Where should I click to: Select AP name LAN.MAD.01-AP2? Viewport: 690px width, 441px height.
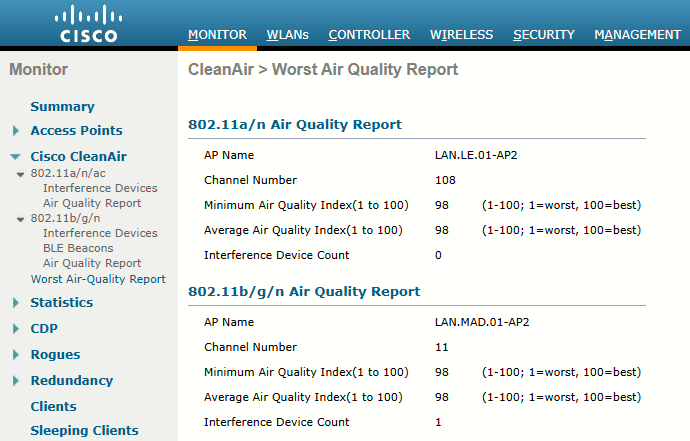(x=482, y=322)
